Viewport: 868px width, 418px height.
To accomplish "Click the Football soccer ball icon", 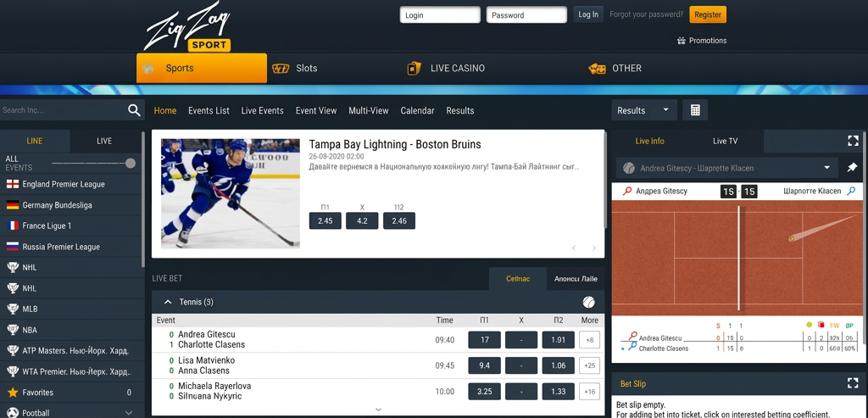I will click(12, 412).
